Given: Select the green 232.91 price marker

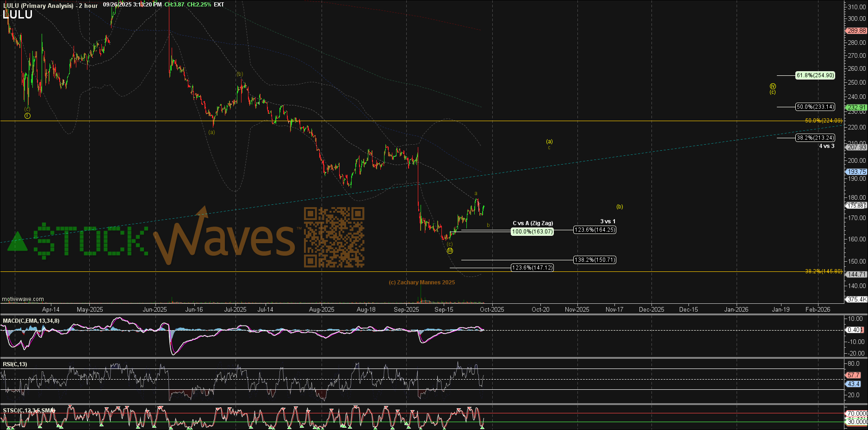Looking at the screenshot, I should (856, 107).
